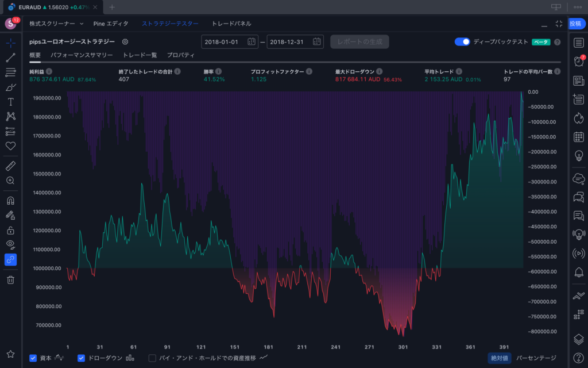588x368 pixels.
Task: Open the calendar grid icon
Action: click(579, 137)
